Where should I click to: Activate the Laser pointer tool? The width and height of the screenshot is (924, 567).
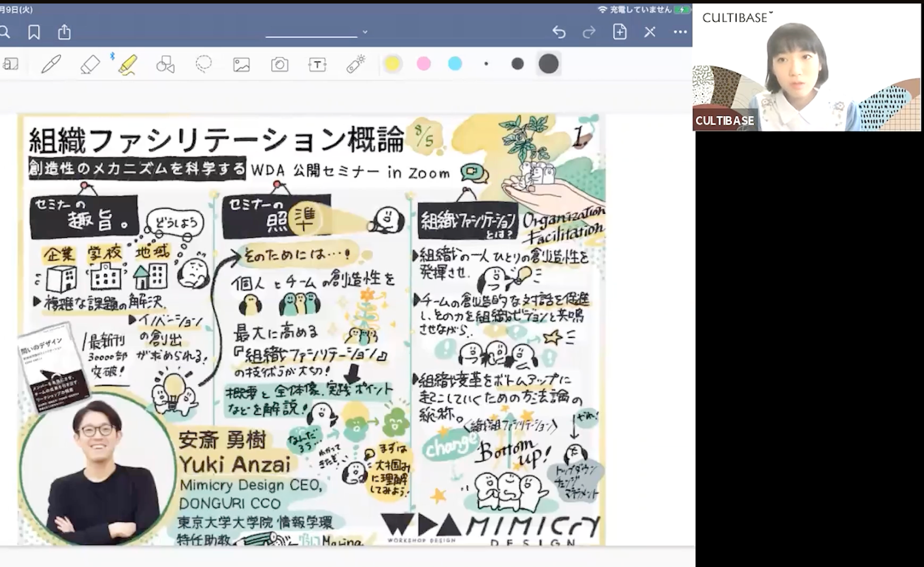(355, 64)
